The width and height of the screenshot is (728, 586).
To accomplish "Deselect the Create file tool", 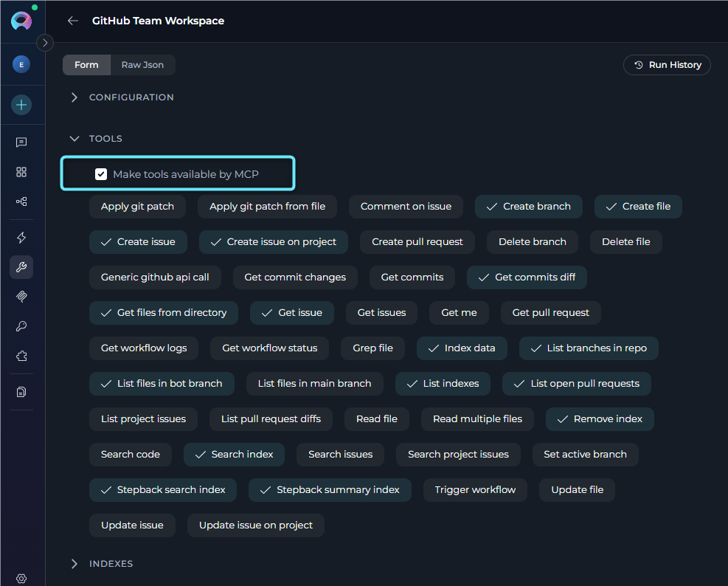I will (x=638, y=207).
